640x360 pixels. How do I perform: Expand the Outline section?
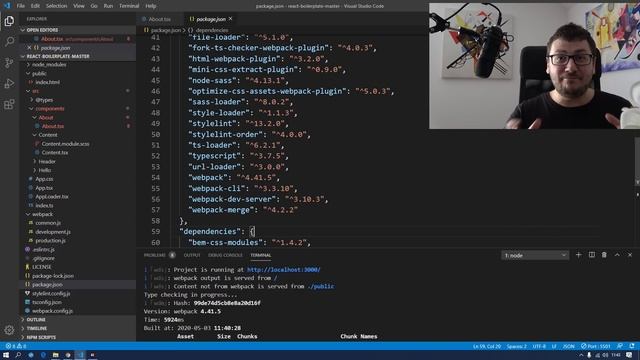click(x=78, y=320)
